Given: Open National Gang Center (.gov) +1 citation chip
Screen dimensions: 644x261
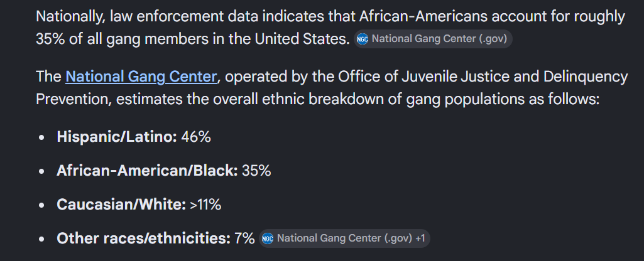Looking at the screenshot, I should (x=344, y=238).
